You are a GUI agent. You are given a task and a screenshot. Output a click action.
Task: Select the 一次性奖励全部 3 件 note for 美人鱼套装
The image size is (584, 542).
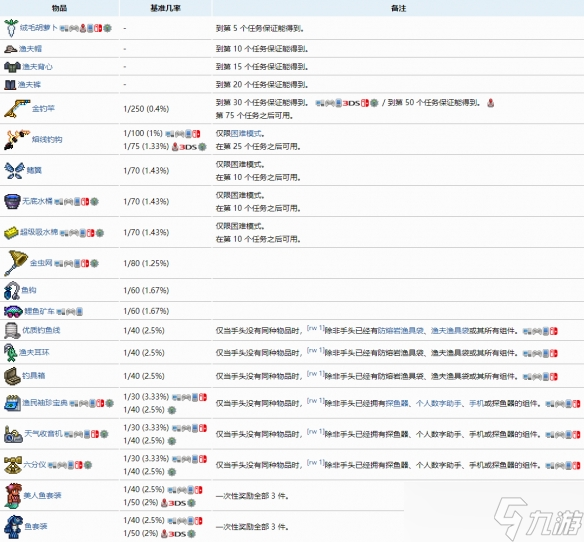pyautogui.click(x=253, y=496)
